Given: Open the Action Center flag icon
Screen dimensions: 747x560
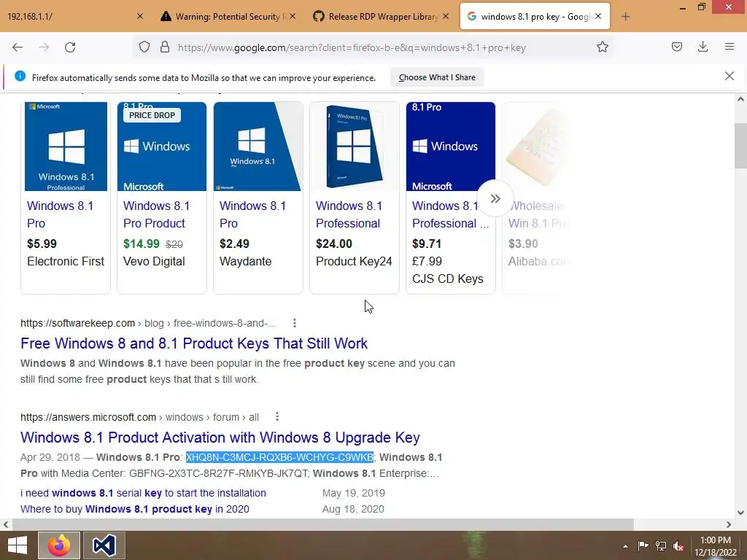Looking at the screenshot, I should (x=643, y=545).
